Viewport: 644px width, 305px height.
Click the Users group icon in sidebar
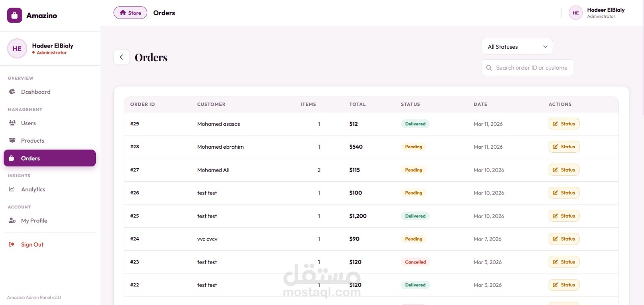click(12, 123)
